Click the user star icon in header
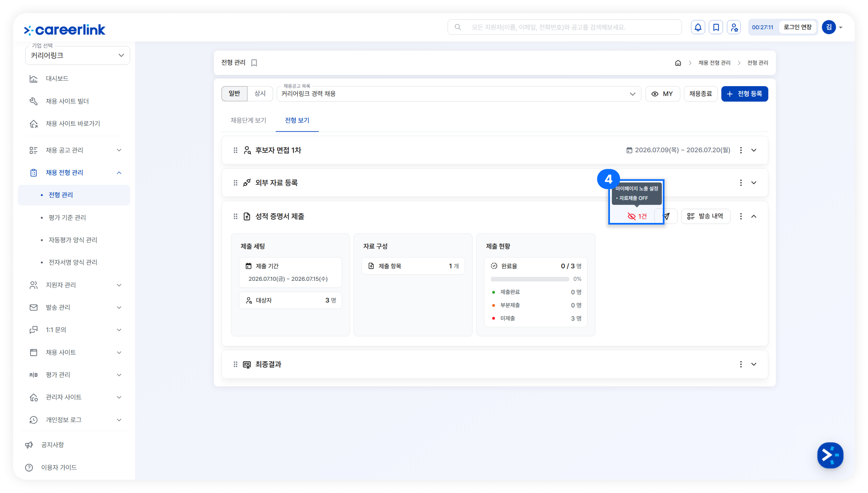Screen dimensions: 868x493 click(x=734, y=27)
